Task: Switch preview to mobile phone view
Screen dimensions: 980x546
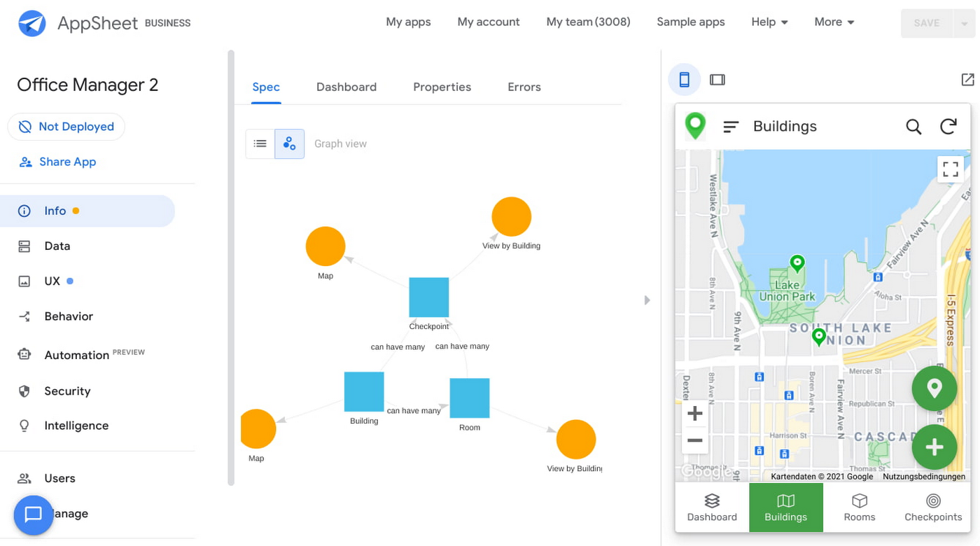Action: 685,80
